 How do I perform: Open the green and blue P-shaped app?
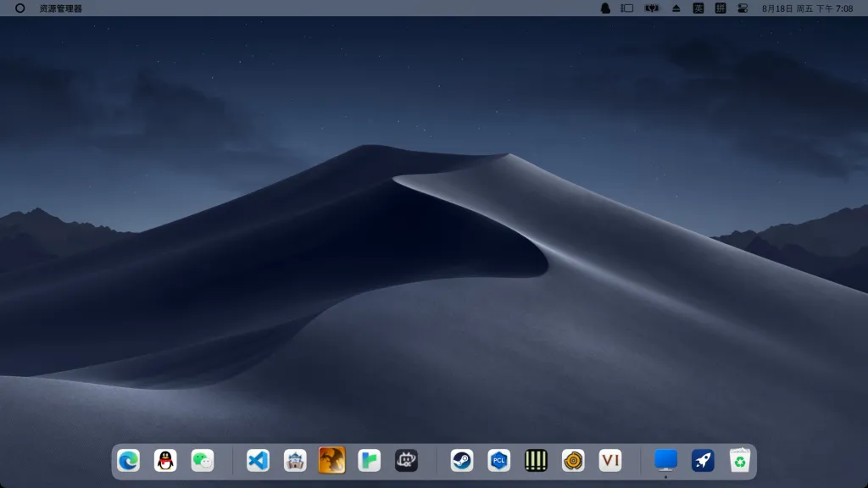coord(370,460)
